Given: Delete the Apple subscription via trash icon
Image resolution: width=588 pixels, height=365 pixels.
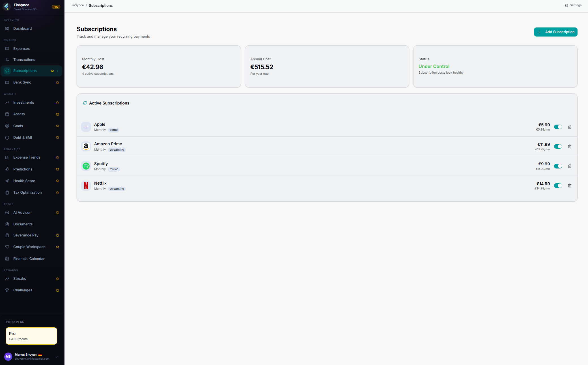Looking at the screenshot, I should point(570,127).
